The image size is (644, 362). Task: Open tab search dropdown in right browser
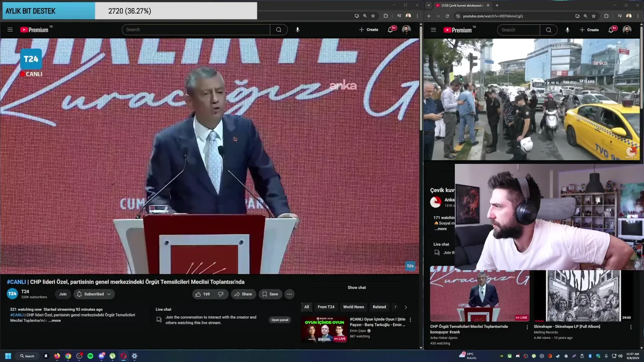[428, 6]
